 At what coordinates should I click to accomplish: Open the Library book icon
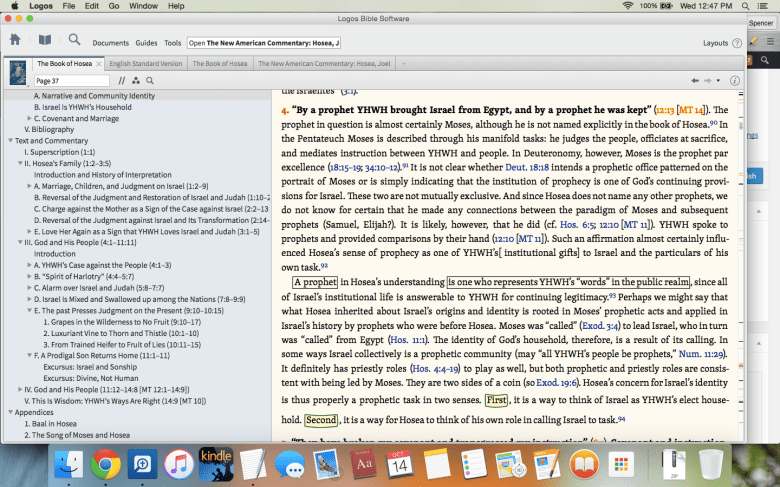[44, 41]
